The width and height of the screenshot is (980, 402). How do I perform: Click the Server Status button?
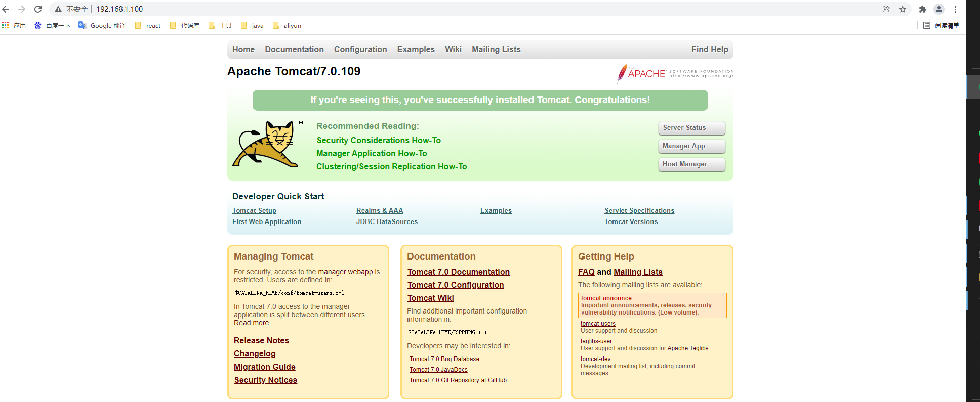click(x=691, y=128)
